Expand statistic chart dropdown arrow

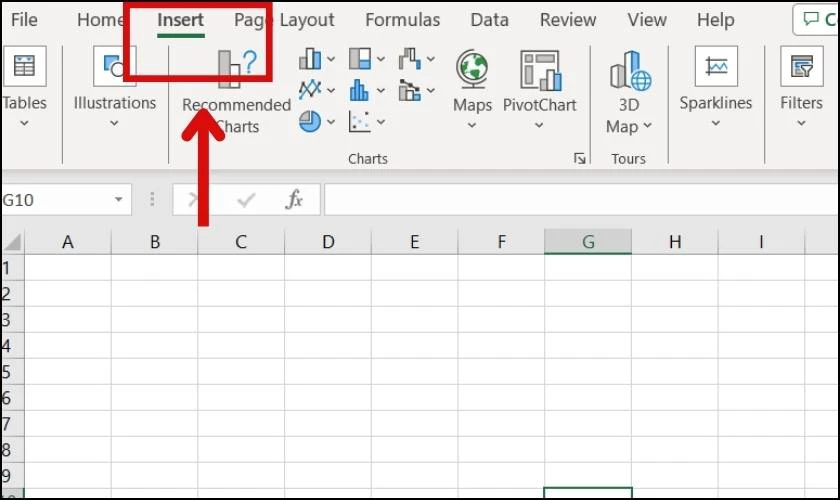[x=381, y=90]
